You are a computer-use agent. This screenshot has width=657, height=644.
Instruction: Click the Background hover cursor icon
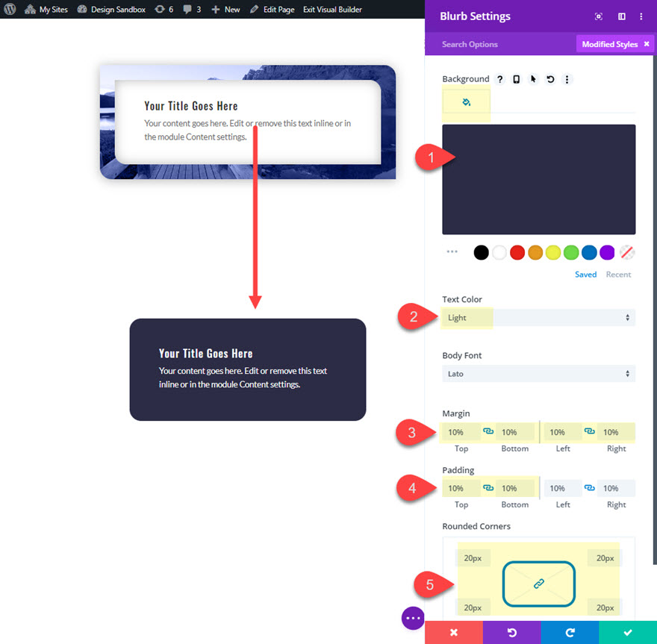point(533,79)
